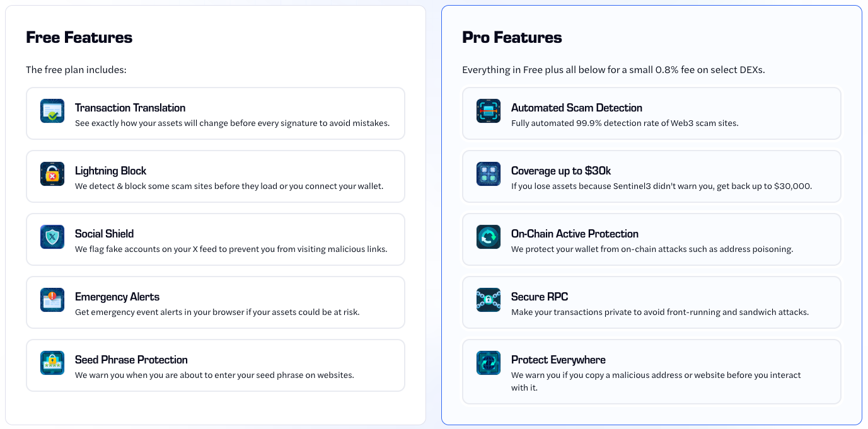The width and height of the screenshot is (868, 429).
Task: Open the Lightning Block feature card
Action: point(215,176)
